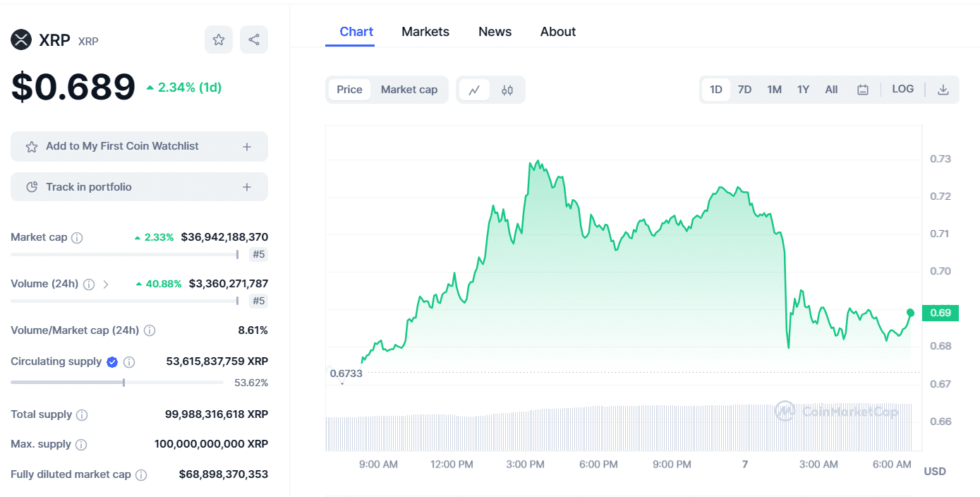Open the Markets tab
The height and width of the screenshot is (497, 980).
click(425, 32)
